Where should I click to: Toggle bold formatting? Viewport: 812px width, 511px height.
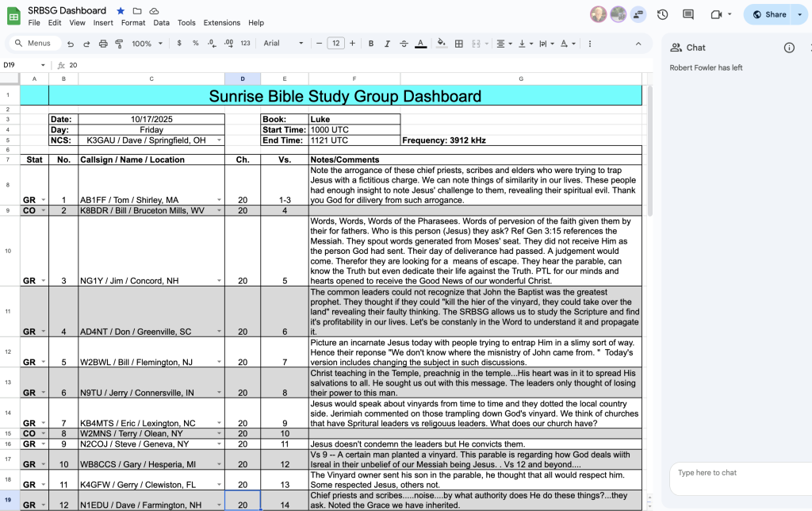371,44
